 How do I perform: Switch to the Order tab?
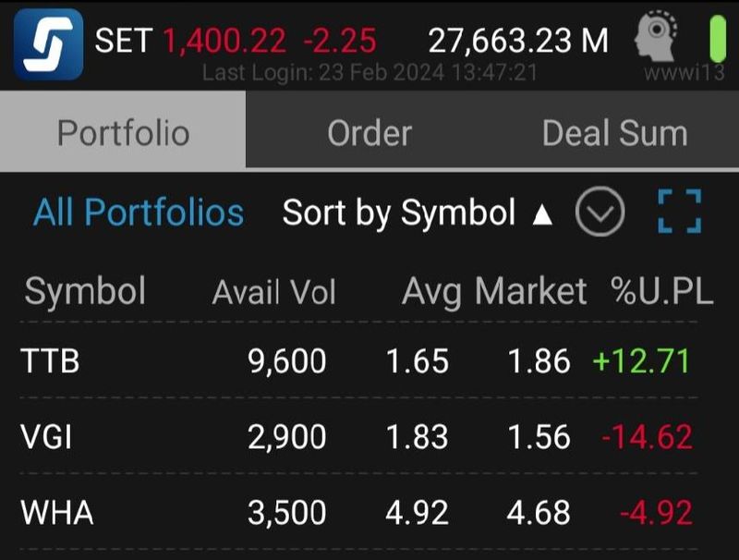(369, 133)
